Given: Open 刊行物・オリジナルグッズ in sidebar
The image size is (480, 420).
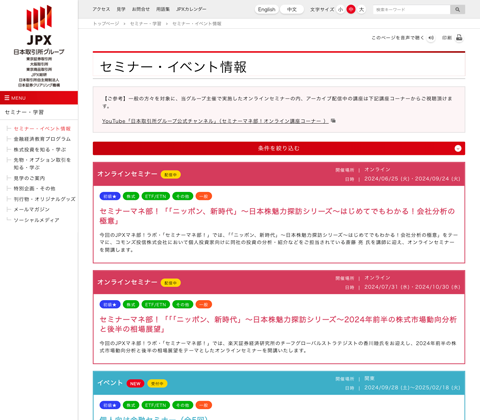Looking at the screenshot, I should coord(44,199).
